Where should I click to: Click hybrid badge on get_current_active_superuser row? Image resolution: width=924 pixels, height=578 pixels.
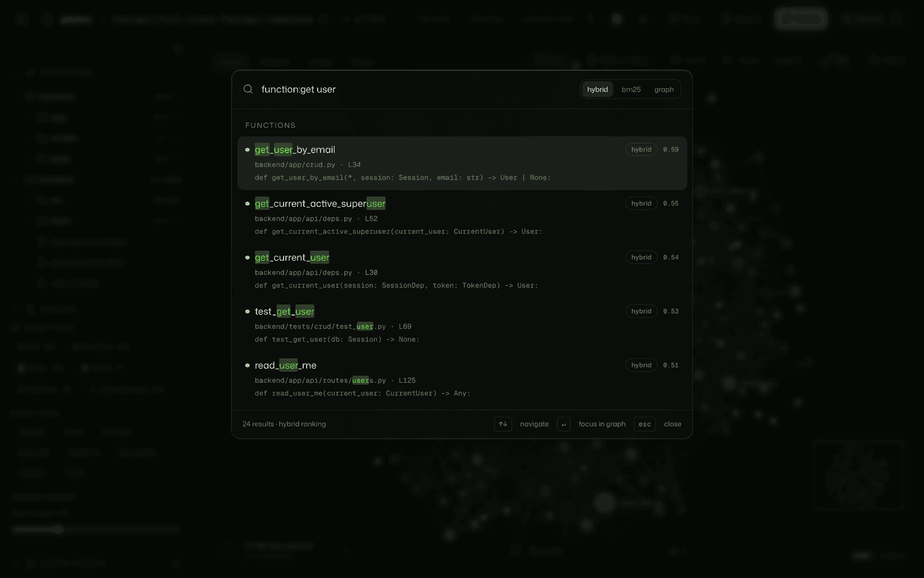(641, 203)
